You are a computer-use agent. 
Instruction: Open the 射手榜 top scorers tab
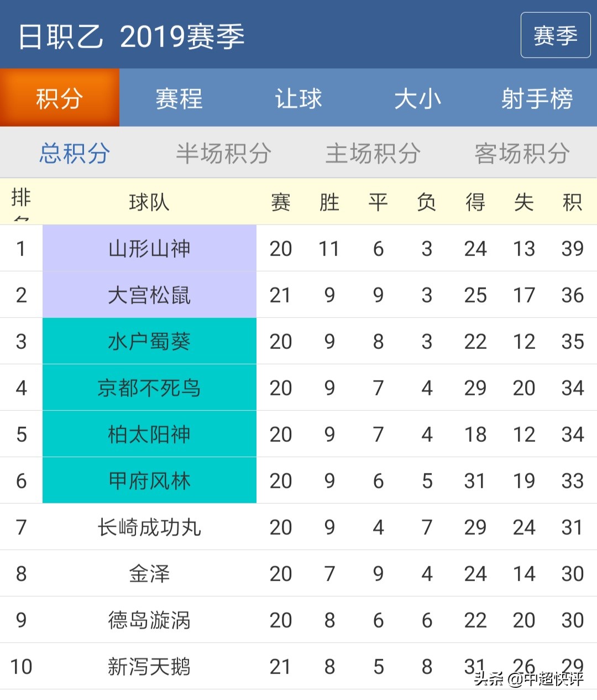coord(537,98)
